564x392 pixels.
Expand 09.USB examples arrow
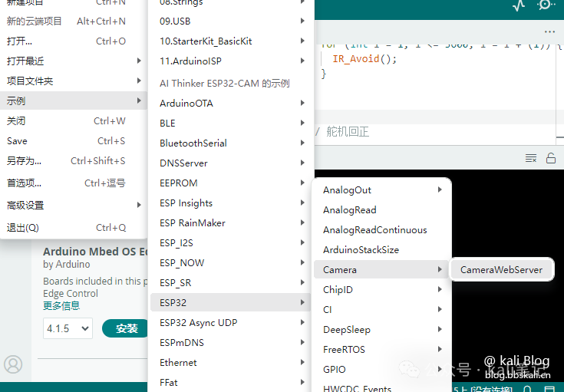coord(302,21)
